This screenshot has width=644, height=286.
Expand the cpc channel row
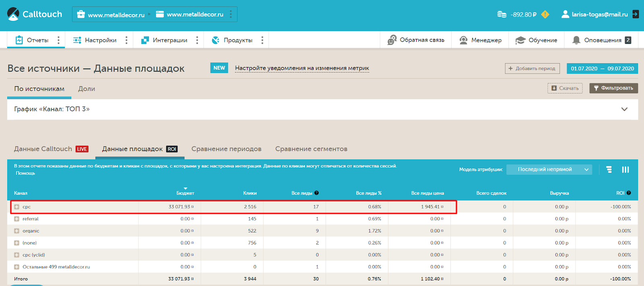(17, 207)
